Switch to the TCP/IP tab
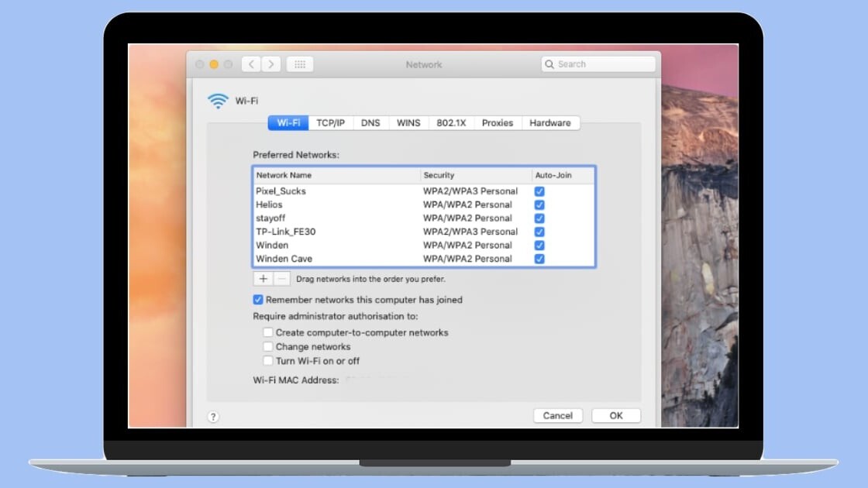868x488 pixels. tap(329, 122)
